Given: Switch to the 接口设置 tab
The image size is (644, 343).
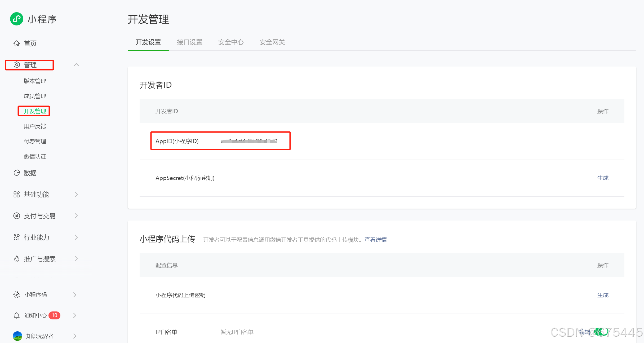Looking at the screenshot, I should click(x=189, y=42).
